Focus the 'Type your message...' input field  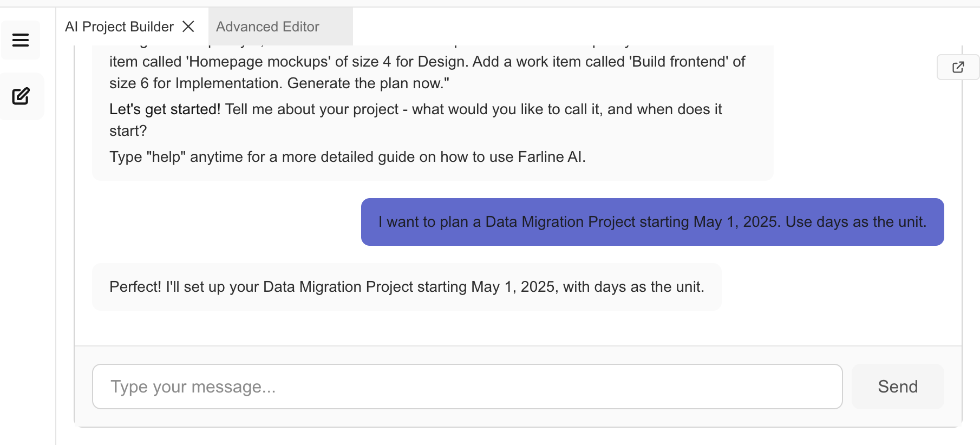(x=467, y=387)
